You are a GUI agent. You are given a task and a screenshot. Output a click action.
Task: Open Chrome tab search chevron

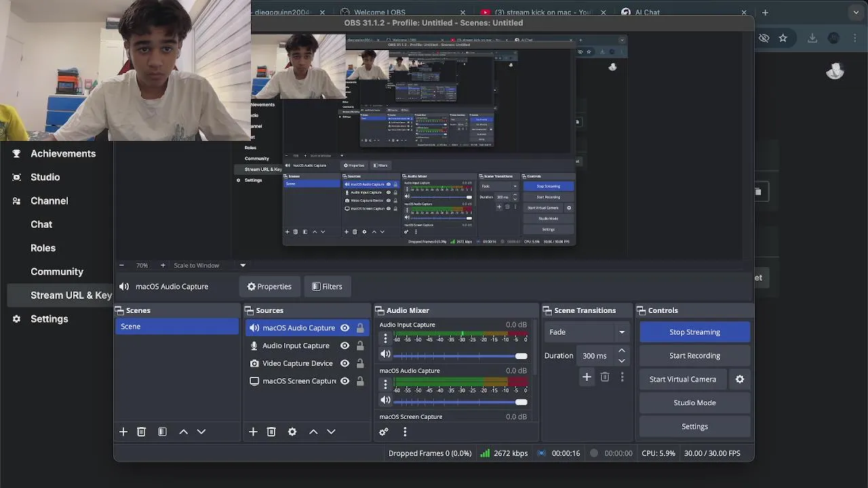coord(856,12)
